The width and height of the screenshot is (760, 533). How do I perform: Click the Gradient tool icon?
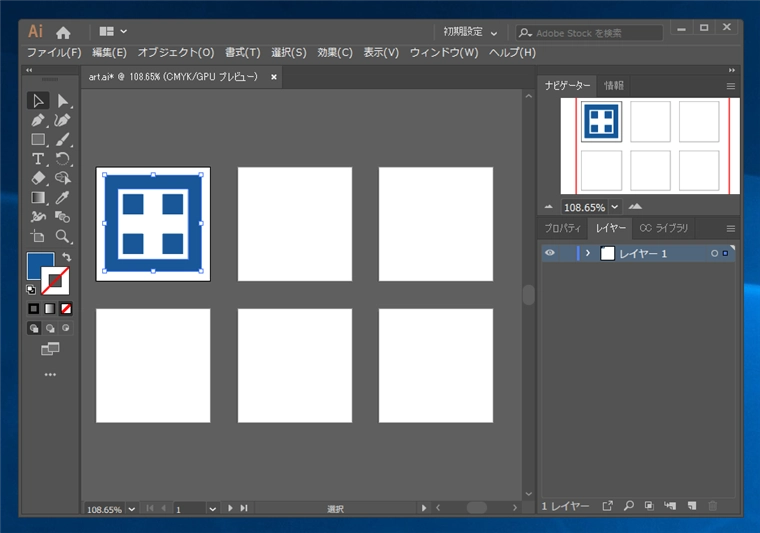point(38,198)
